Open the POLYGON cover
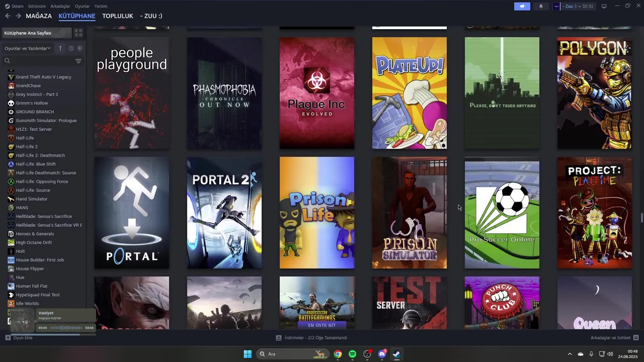Screen dimensions: 644x362 tap(595, 93)
